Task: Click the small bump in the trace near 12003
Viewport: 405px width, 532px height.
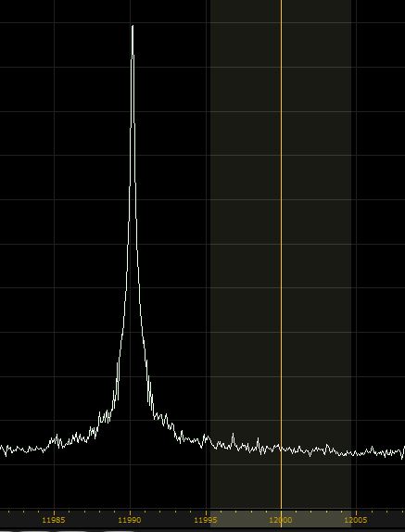Action: pos(327,446)
